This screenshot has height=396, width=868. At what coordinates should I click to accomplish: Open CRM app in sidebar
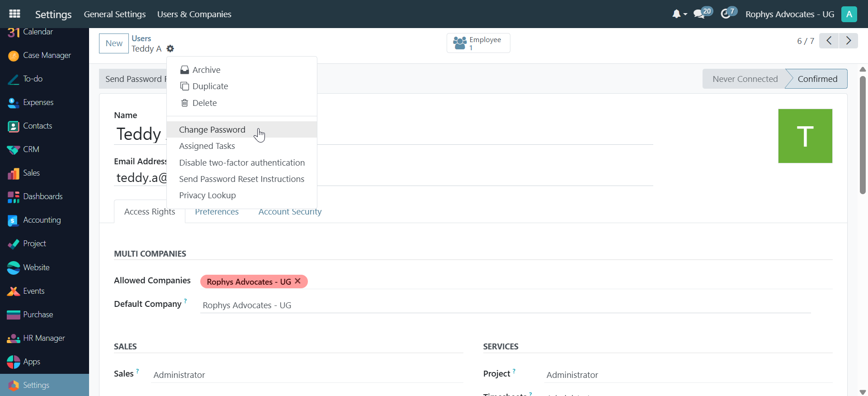(31, 149)
